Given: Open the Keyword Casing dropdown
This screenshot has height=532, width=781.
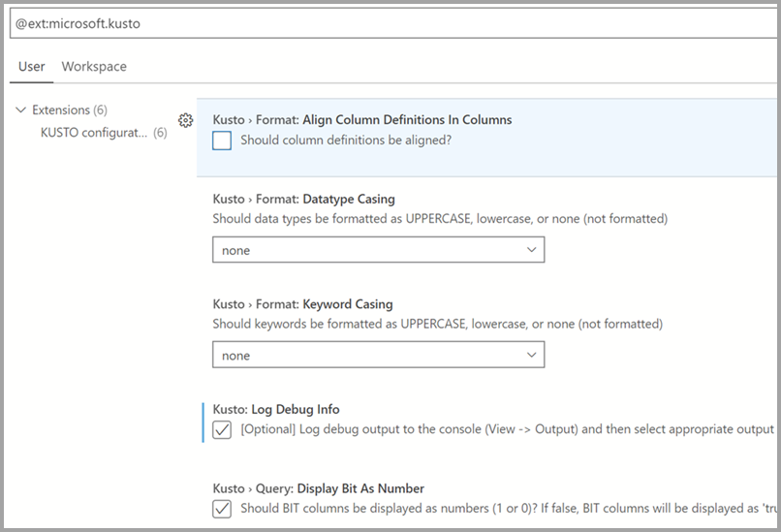Looking at the screenshot, I should tap(379, 355).
